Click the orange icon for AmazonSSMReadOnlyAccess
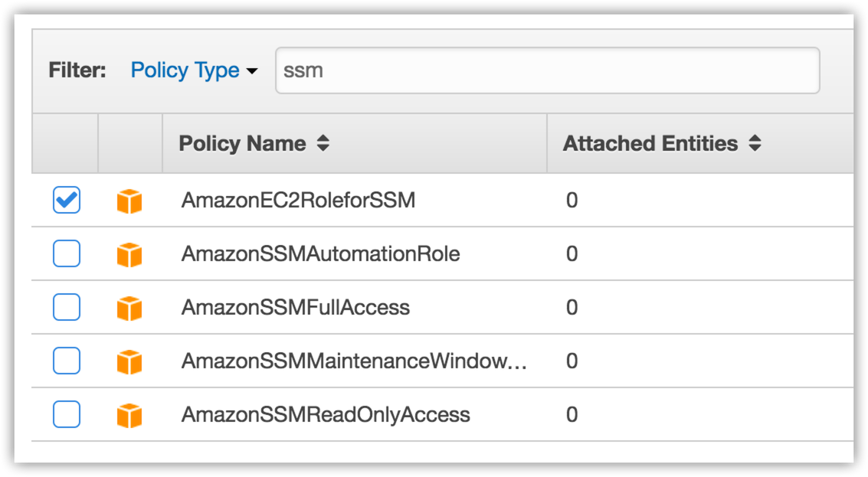This screenshot has width=868, height=477. [x=129, y=415]
